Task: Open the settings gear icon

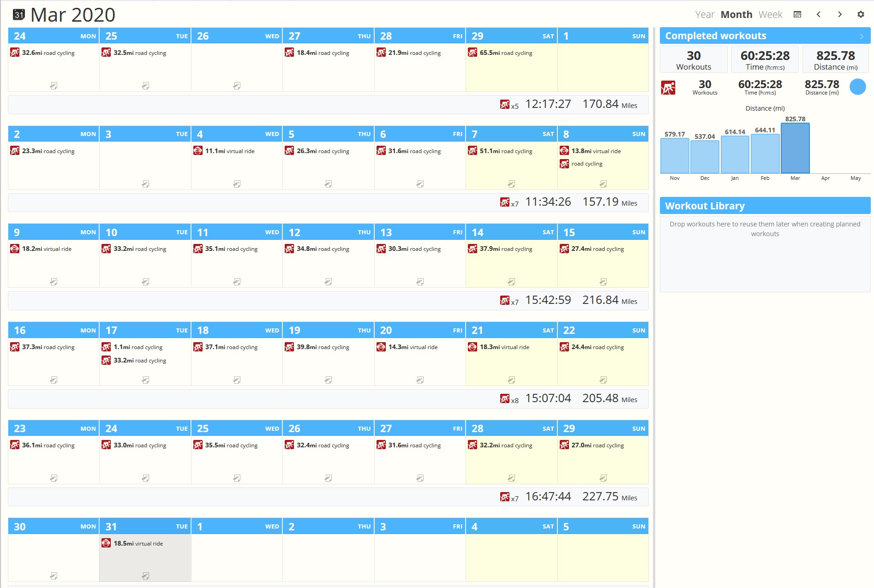Action: pyautogui.click(x=861, y=14)
